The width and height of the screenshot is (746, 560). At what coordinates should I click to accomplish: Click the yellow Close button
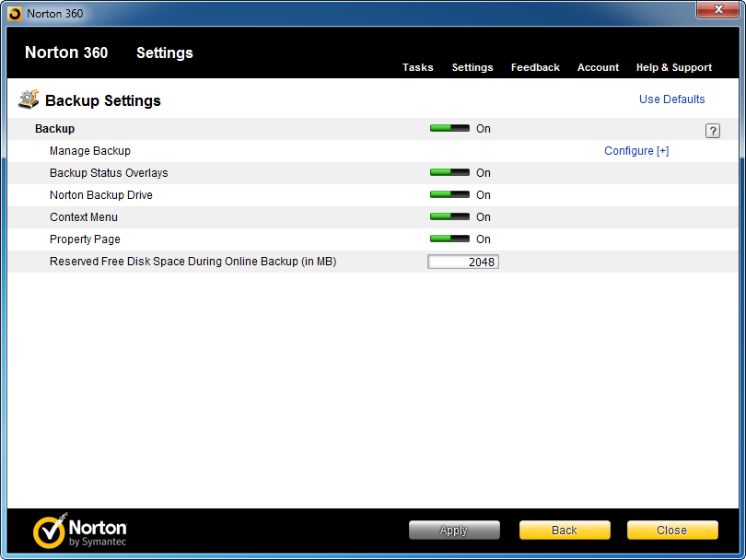click(x=672, y=530)
